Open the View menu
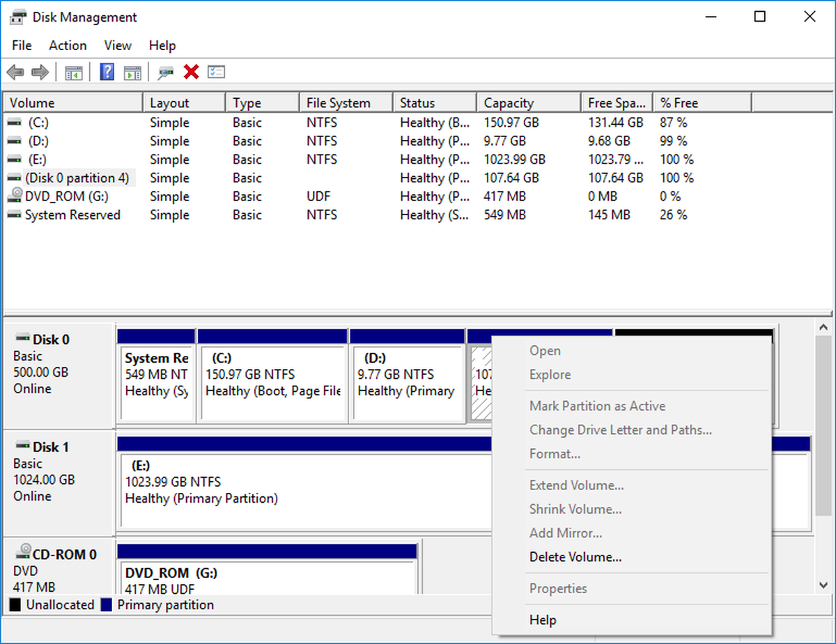This screenshot has width=836, height=644. tap(118, 45)
